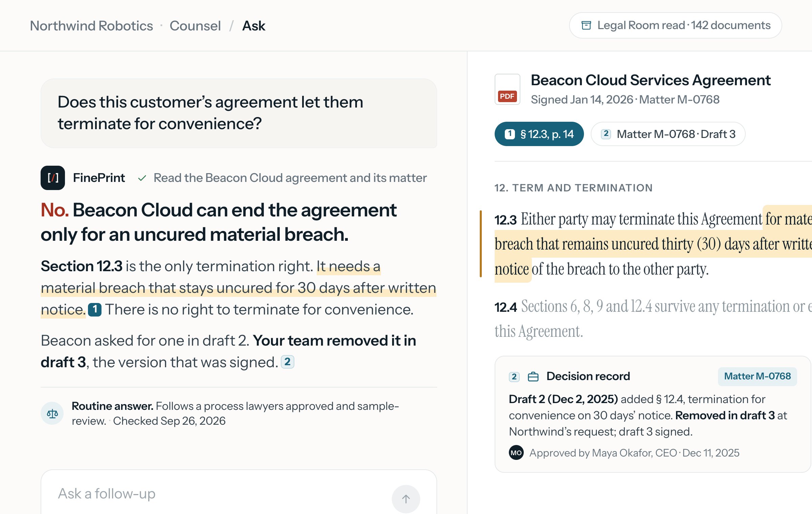Click the highlighted 'material breach that stays uncured' sentence

click(x=238, y=288)
